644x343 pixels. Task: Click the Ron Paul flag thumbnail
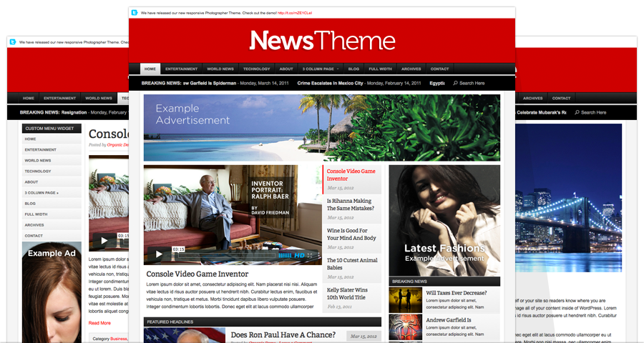pos(185,335)
